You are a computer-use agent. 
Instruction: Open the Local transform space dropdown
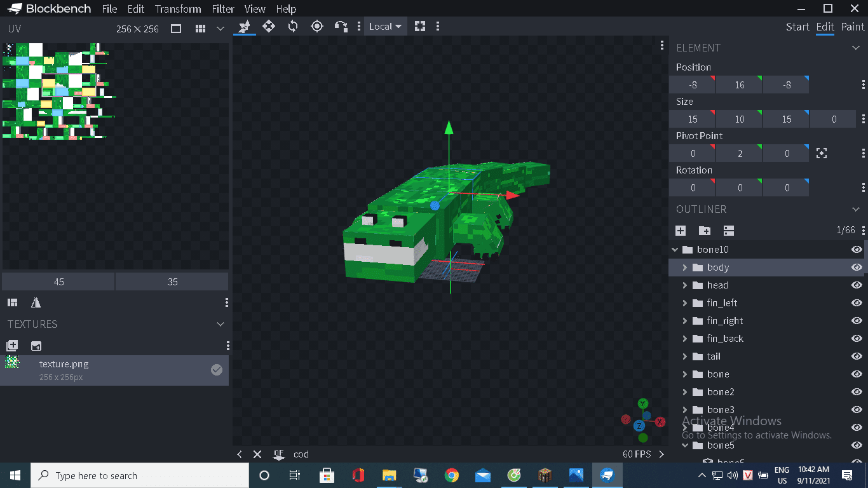pos(386,26)
